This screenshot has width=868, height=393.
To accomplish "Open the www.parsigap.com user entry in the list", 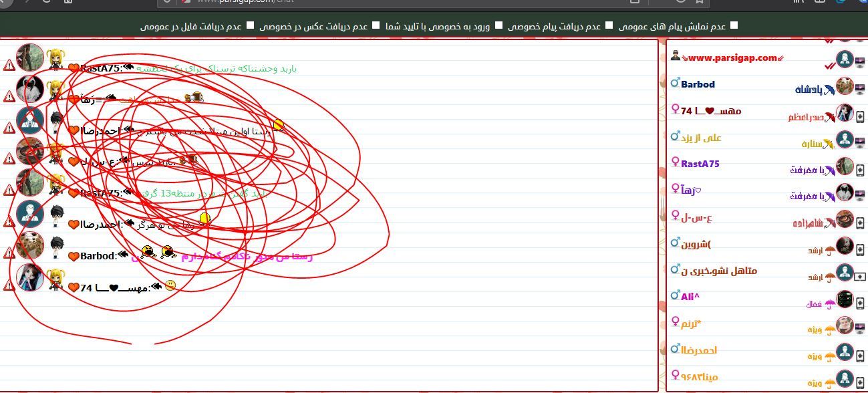I will pyautogui.click(x=732, y=58).
